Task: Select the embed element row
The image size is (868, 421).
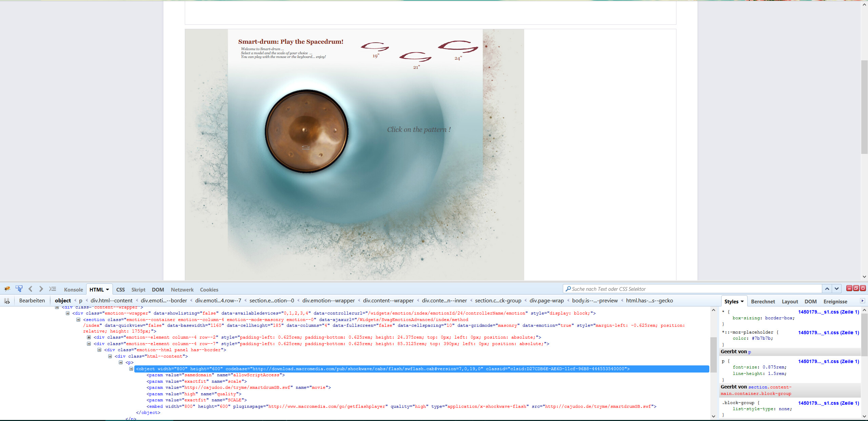Action: point(401,406)
